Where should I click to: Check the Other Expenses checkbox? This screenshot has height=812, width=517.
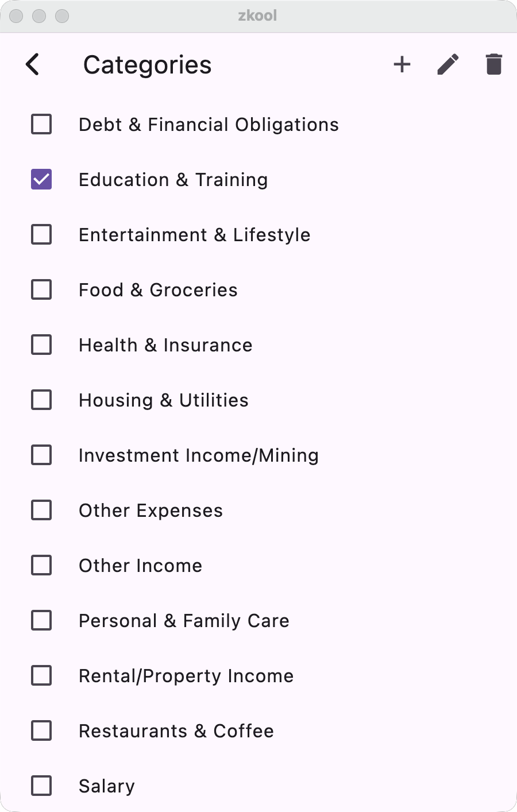coord(41,510)
